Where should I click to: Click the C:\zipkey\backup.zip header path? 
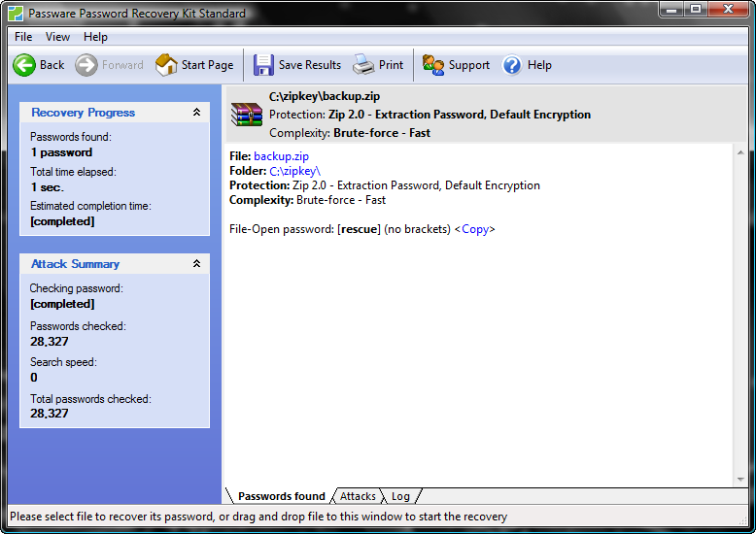(x=325, y=96)
